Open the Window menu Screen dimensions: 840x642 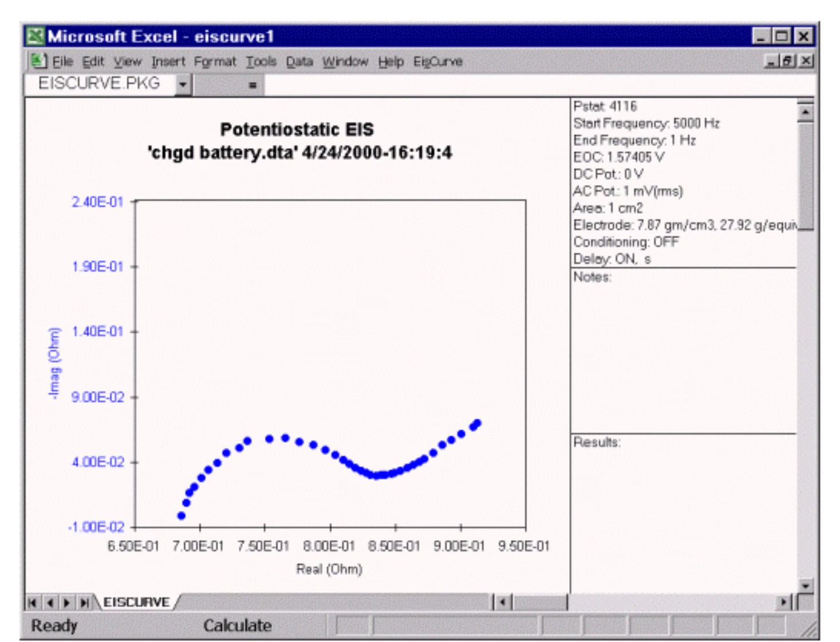coord(345,61)
